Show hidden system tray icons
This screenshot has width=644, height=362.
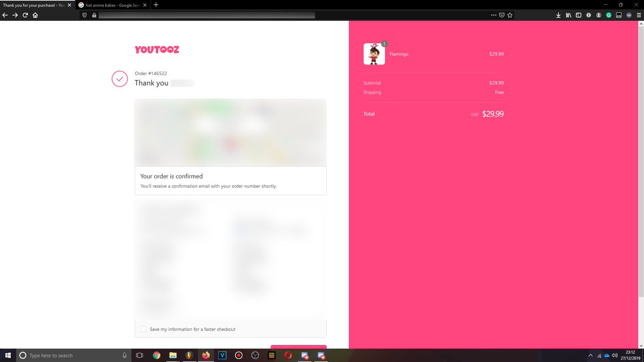pos(591,355)
